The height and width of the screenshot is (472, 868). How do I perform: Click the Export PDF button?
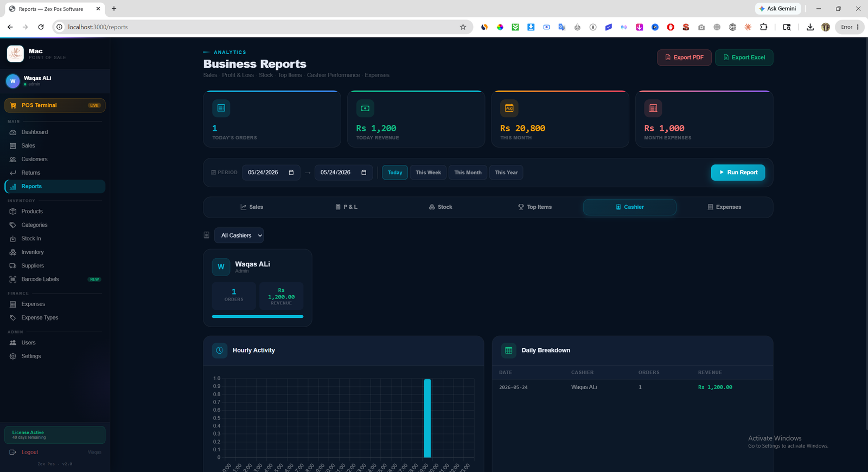click(684, 58)
